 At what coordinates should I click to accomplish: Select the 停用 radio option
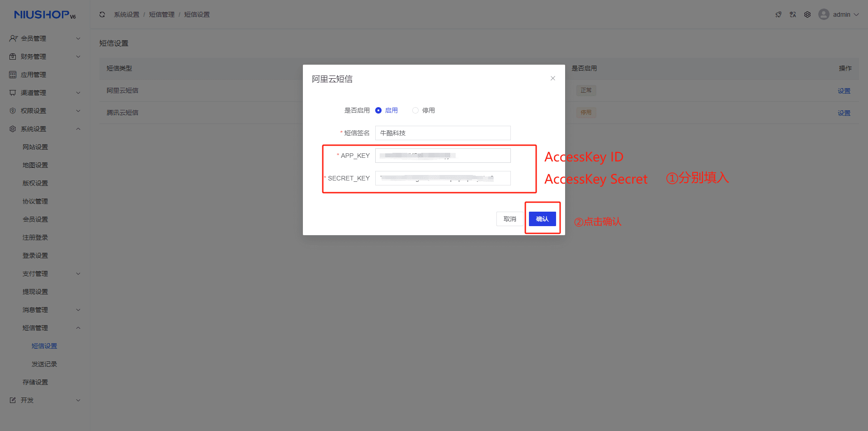tap(415, 110)
